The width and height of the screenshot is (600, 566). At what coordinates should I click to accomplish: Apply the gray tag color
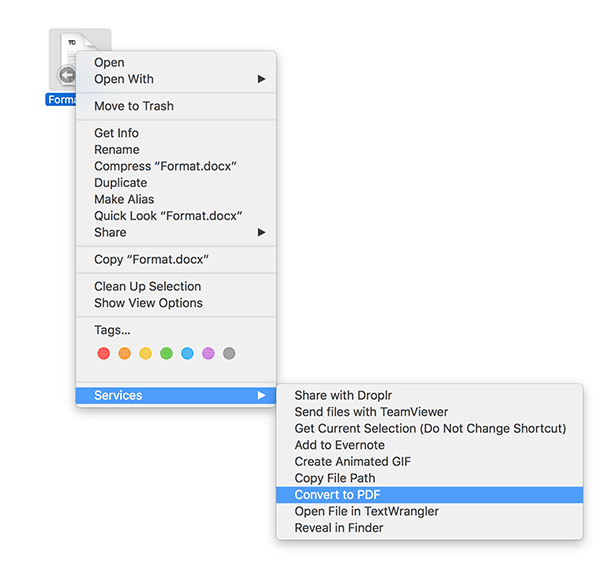[229, 353]
